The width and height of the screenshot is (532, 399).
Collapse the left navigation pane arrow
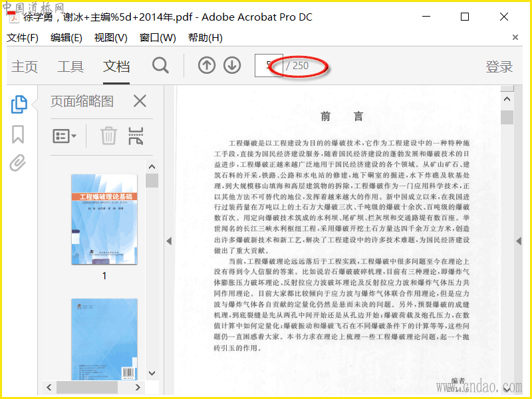[x=169, y=241]
